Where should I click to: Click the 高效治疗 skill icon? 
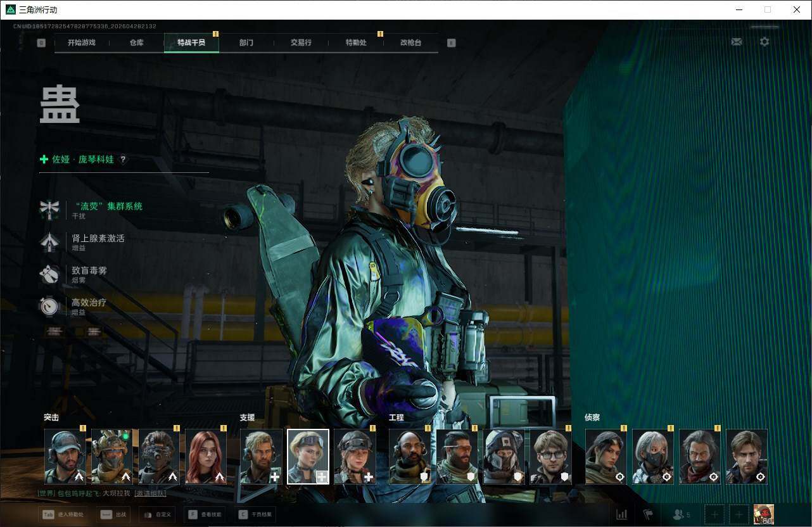pos(49,306)
